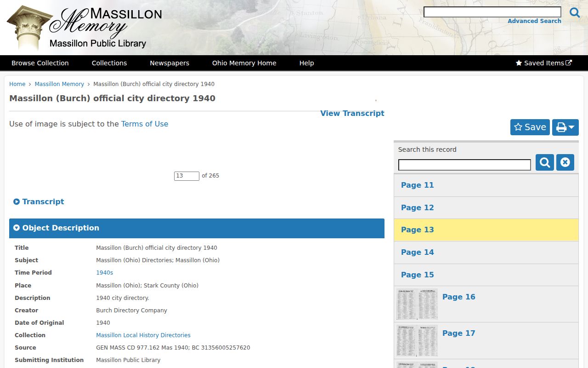Open Saved Items in the navigation bar

544,63
